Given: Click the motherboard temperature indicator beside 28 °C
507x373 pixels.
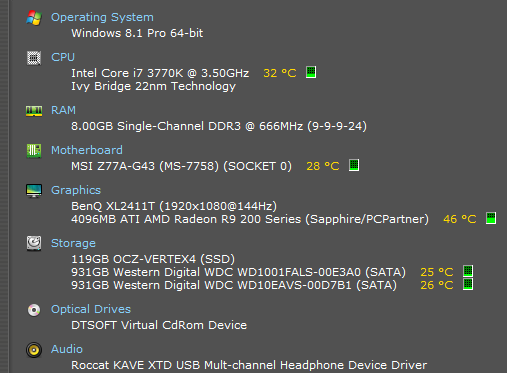Looking at the screenshot, I should 354,165.
